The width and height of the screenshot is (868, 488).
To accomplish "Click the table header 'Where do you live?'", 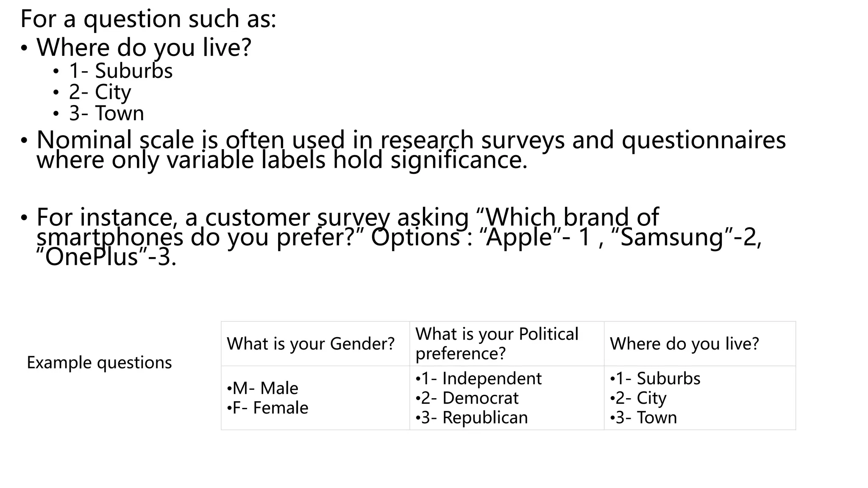I will pyautogui.click(x=684, y=344).
